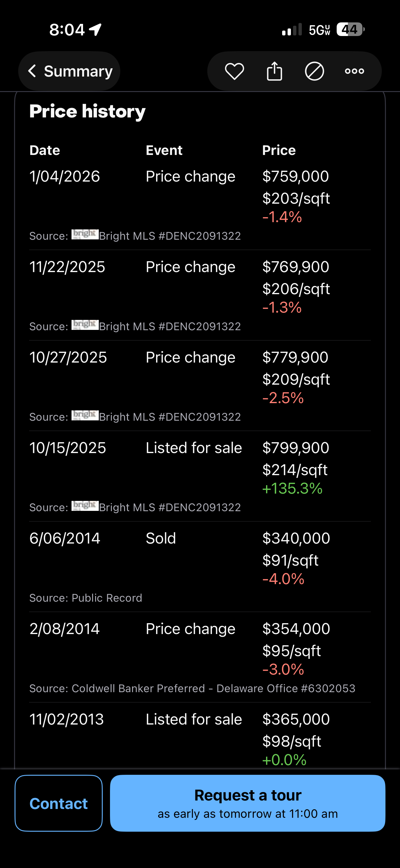
Task: Open the Bright MLS source under 11/22/2025
Action: coord(170,327)
